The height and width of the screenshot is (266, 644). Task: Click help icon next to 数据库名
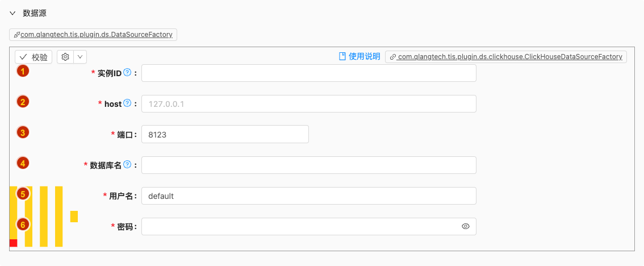click(x=127, y=165)
